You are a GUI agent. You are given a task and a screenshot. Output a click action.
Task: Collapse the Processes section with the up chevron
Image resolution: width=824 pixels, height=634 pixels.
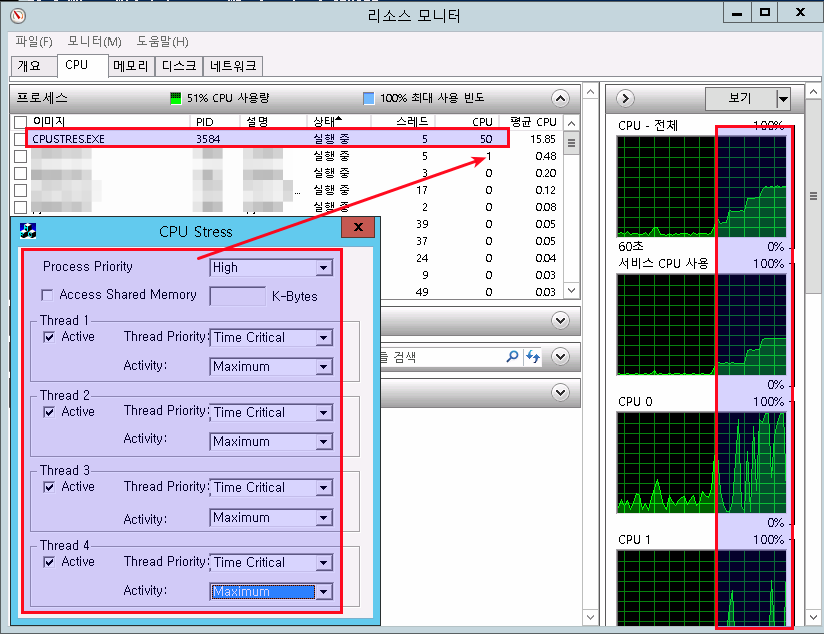[x=560, y=98]
